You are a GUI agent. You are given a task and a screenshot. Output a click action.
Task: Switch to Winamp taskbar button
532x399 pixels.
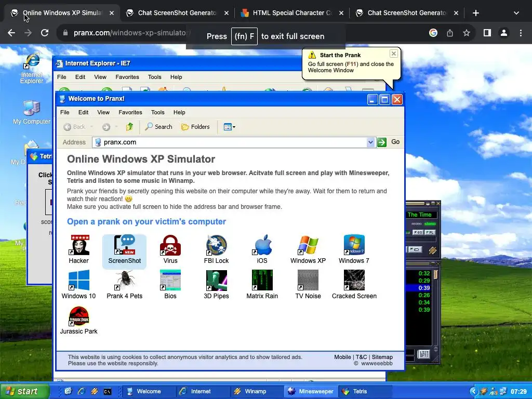click(x=256, y=392)
